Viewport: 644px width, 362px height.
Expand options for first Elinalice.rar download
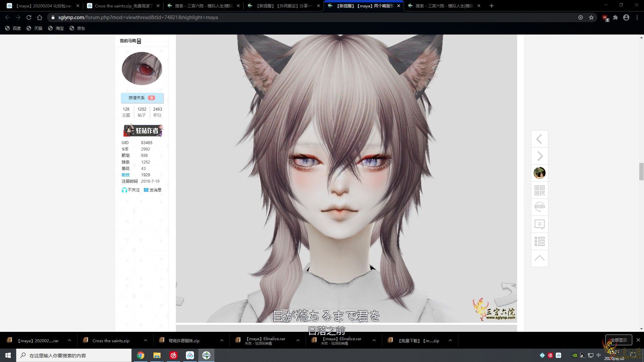pos(298,341)
